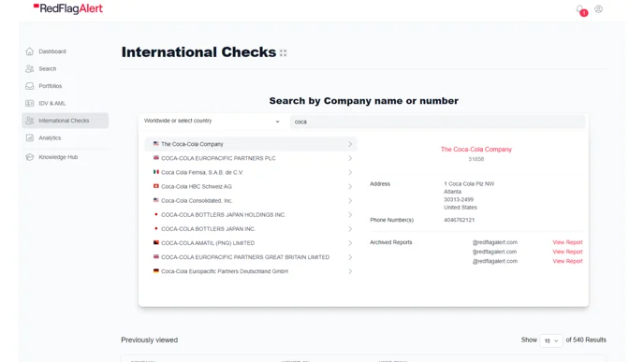Image resolution: width=644 pixels, height=362 pixels.
Task: Click the company number 51858
Action: [476, 159]
